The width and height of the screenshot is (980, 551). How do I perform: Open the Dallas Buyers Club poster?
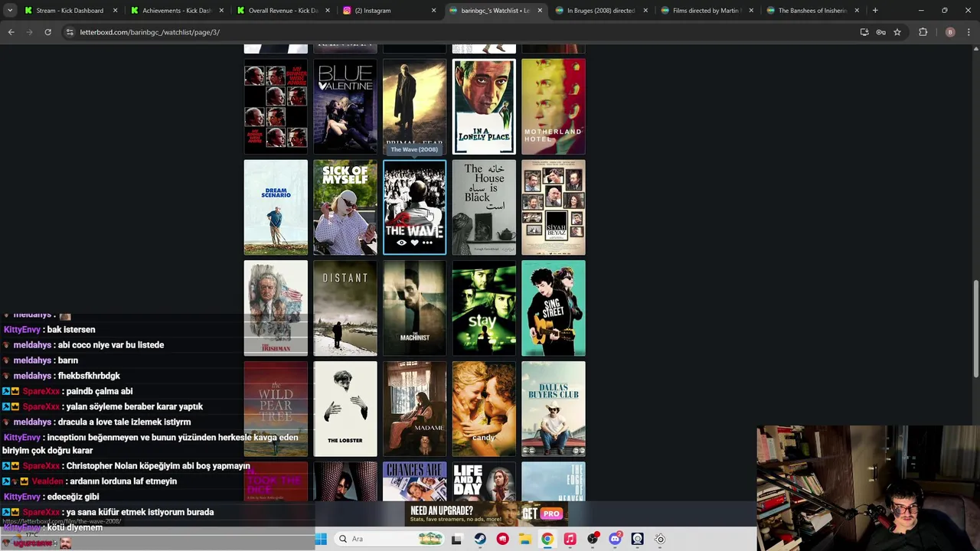click(x=554, y=409)
